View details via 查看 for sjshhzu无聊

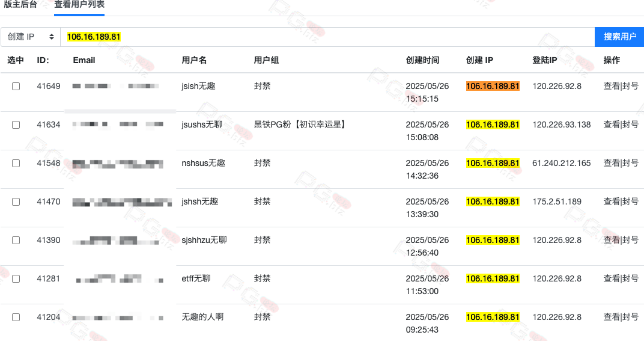[611, 240]
